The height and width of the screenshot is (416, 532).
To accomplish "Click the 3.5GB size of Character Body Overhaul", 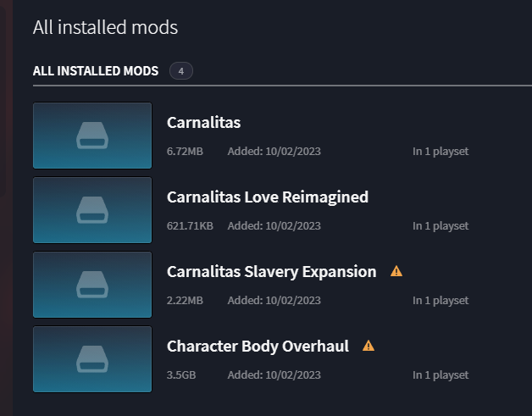I will click(182, 375).
